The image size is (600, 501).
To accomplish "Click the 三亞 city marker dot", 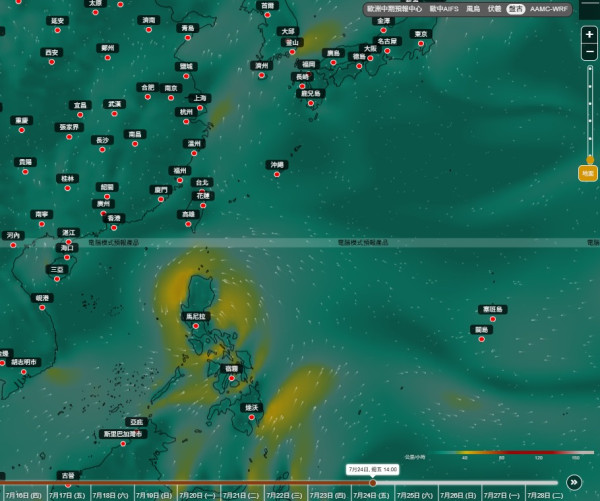I will pyautogui.click(x=57, y=279).
